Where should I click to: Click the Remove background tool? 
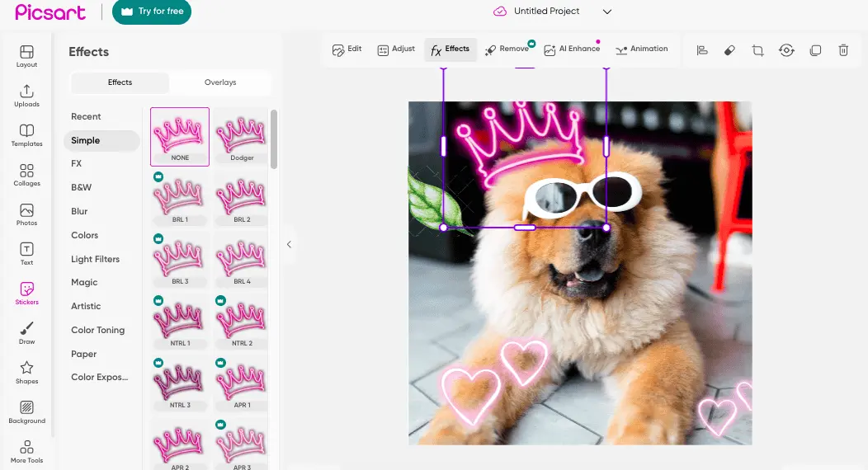click(x=507, y=49)
